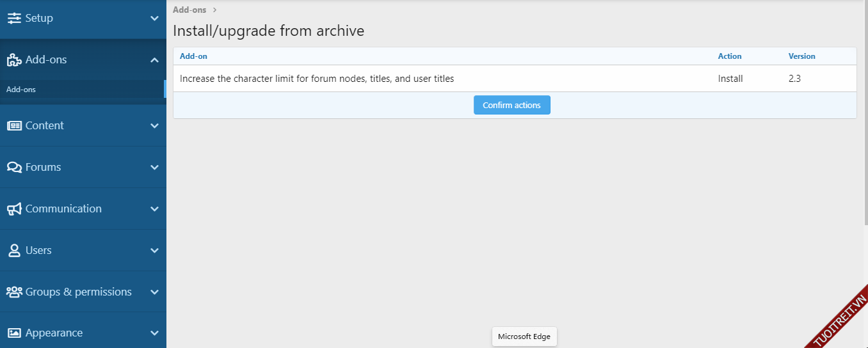Screen dimensions: 868x348
Task: Click the Add-ons puzzle piece icon
Action: coord(14,60)
